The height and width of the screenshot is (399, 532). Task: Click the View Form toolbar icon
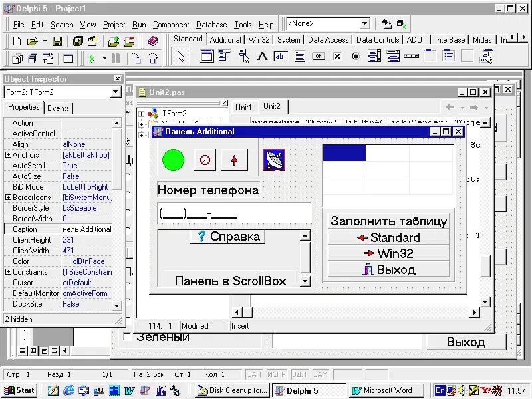(33, 59)
